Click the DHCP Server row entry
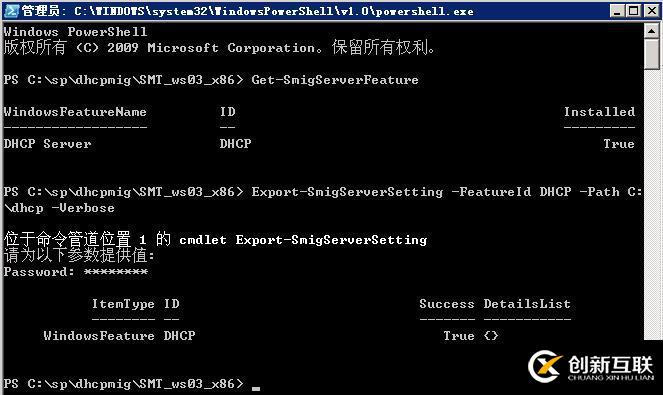 47,144
